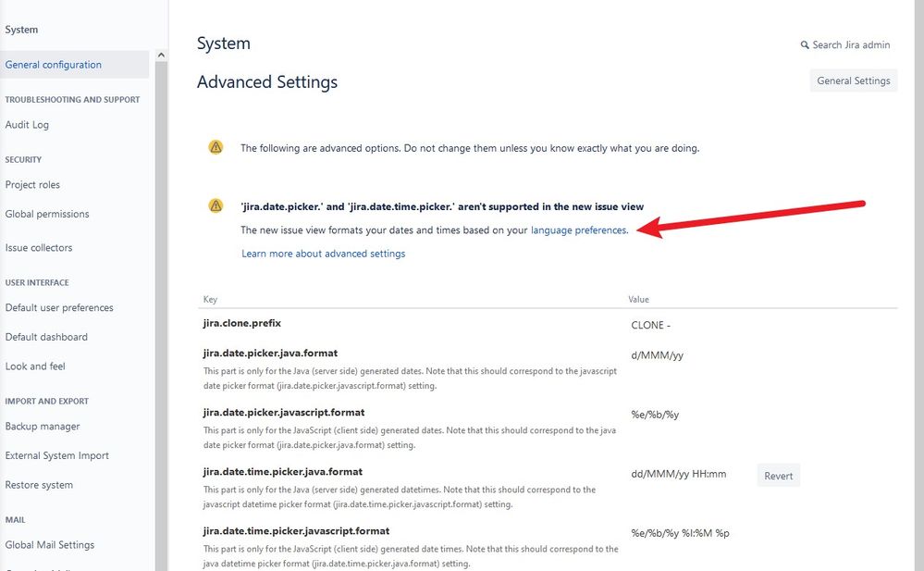This screenshot has width=924, height=571.
Task: Click the jira.date.picker.javascript.format key
Action: pyautogui.click(x=283, y=413)
